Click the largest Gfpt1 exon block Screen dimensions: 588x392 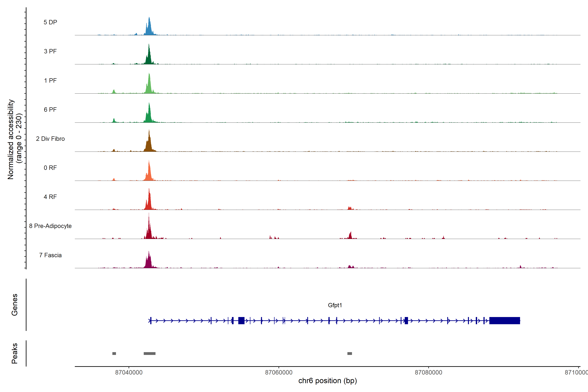[505, 320]
